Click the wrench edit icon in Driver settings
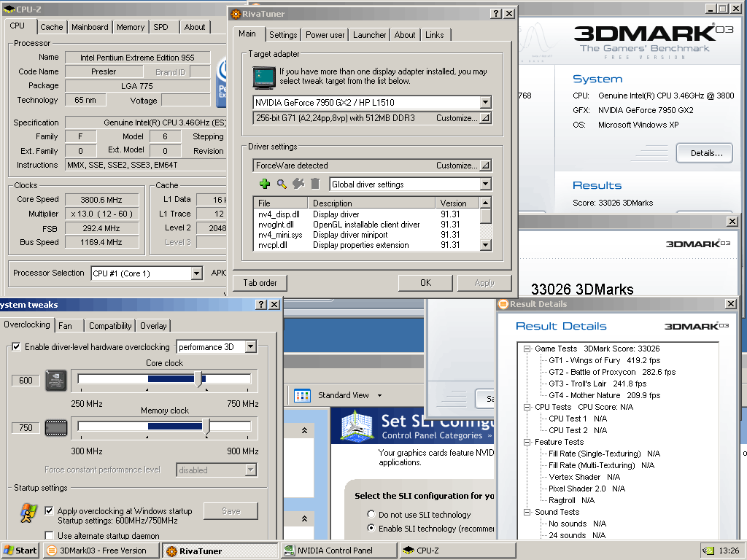Image resolution: width=747 pixels, height=560 pixels. coord(298,184)
